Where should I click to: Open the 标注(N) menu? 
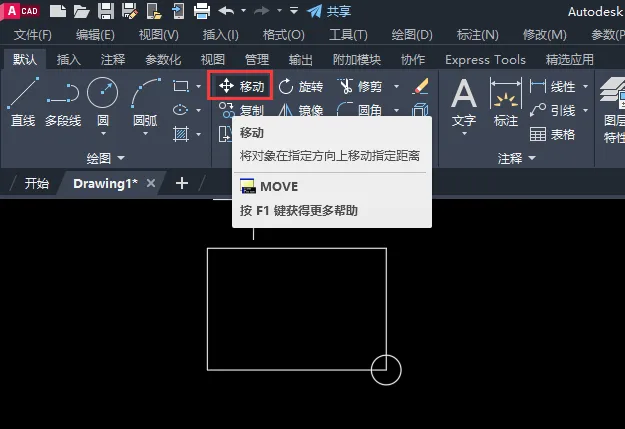pyautogui.click(x=478, y=35)
